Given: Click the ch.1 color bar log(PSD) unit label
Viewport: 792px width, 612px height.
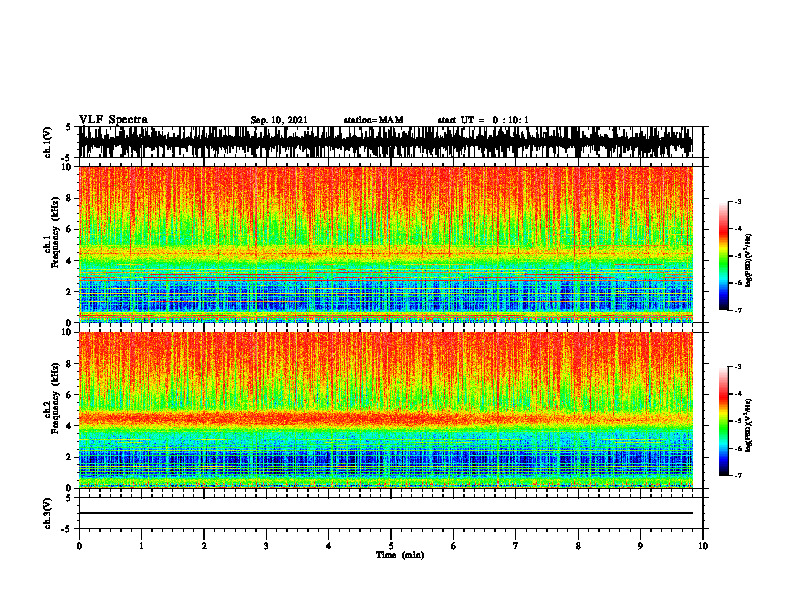Looking at the screenshot, I should pos(749,261).
